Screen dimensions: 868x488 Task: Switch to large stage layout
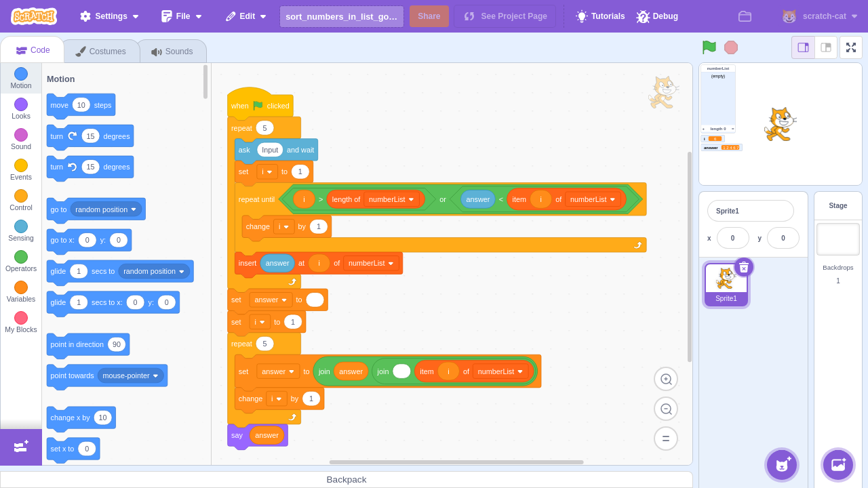coord(826,47)
